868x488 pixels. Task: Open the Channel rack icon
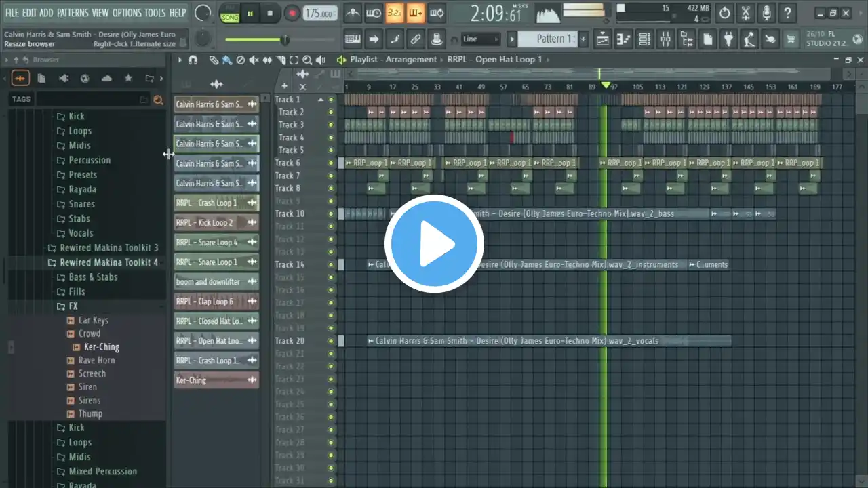pyautogui.click(x=644, y=39)
